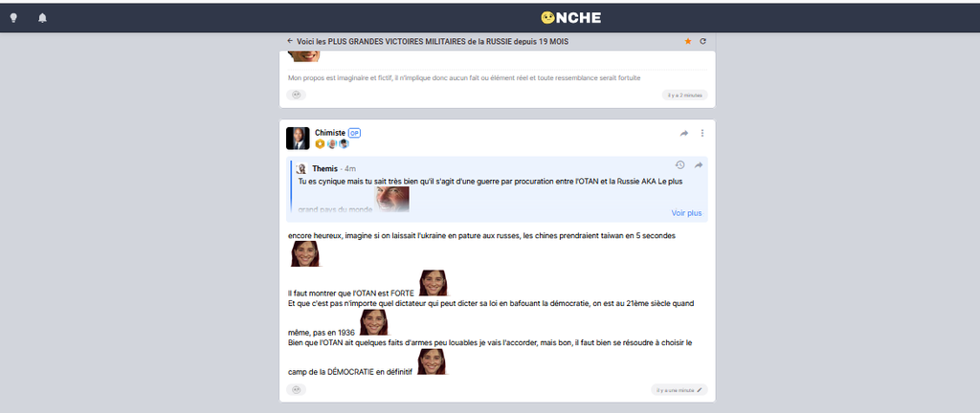Image resolution: width=980 pixels, height=413 pixels.
Task: Refresh the topic with the reload icon
Action: [x=702, y=41]
